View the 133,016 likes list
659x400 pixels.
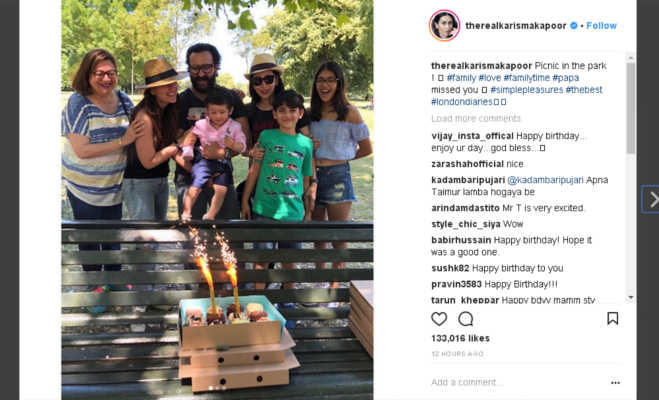tap(460, 338)
